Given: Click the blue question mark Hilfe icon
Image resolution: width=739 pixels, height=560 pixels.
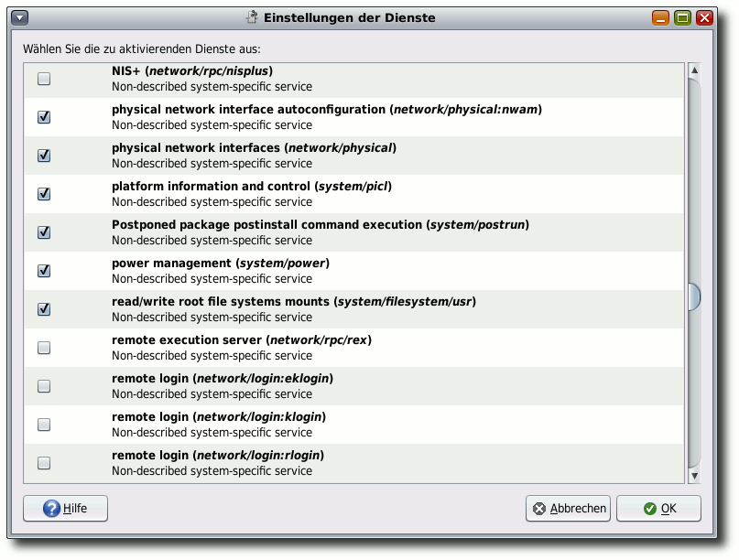Looking at the screenshot, I should click(x=51, y=508).
